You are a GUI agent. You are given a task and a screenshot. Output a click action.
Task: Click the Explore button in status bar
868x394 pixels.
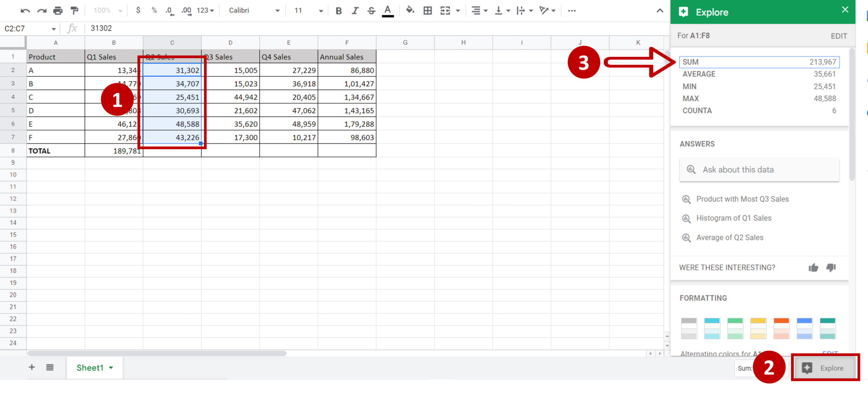(x=824, y=368)
